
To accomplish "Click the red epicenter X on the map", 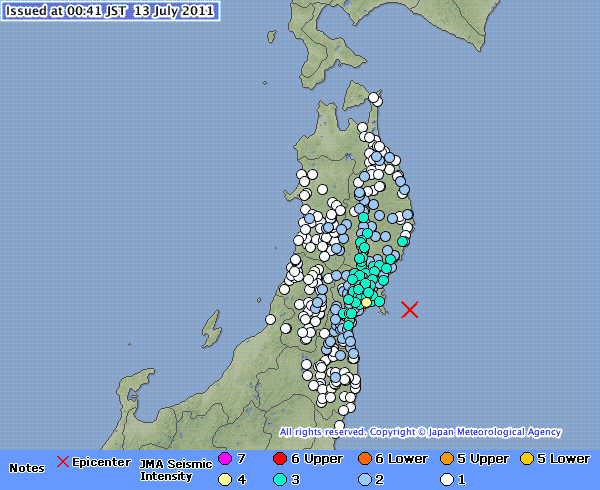I will (409, 310).
